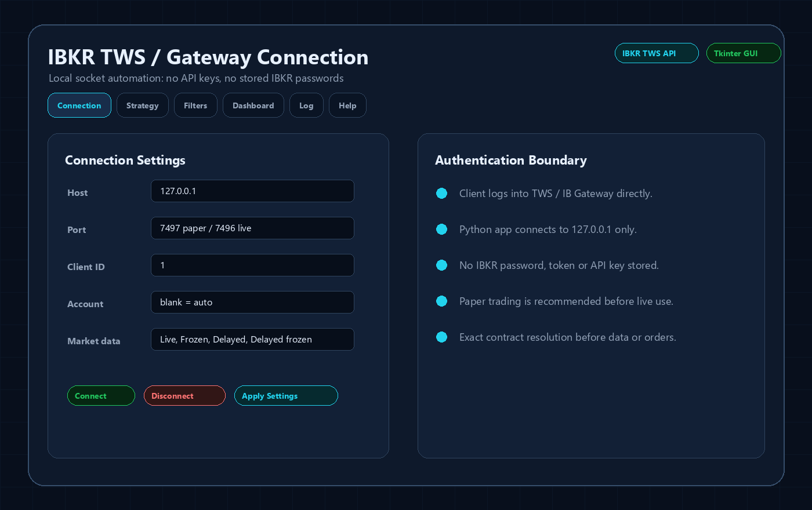Show the Log tab

[306, 105]
